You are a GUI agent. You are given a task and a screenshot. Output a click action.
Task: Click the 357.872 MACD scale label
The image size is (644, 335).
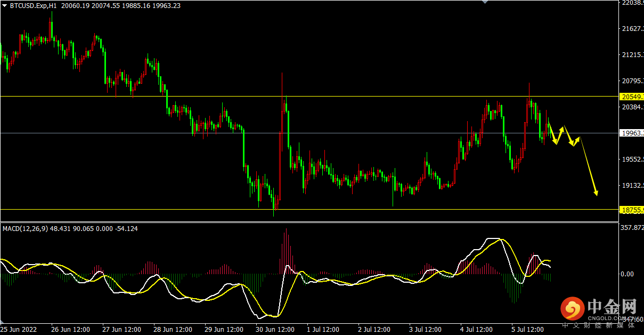[x=632, y=228]
